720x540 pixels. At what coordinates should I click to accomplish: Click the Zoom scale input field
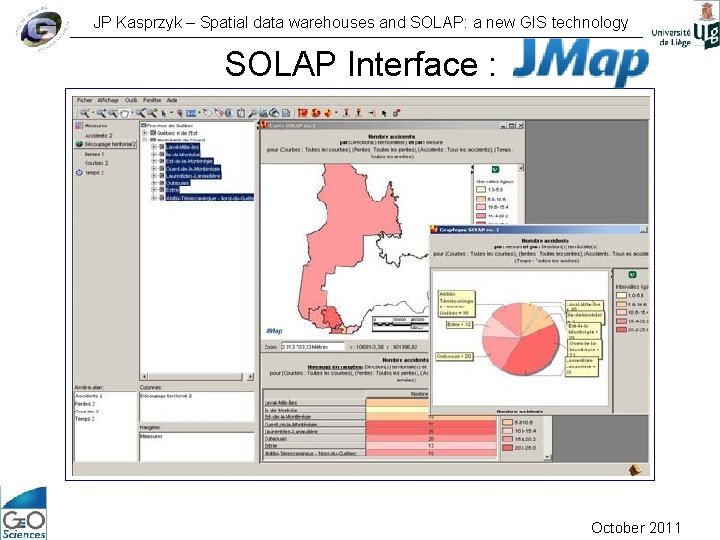tap(312, 347)
